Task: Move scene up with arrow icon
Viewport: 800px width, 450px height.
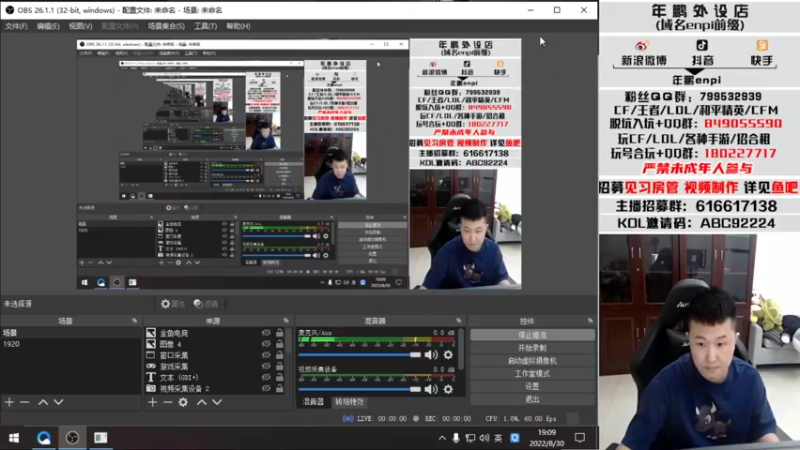Action: (x=43, y=402)
